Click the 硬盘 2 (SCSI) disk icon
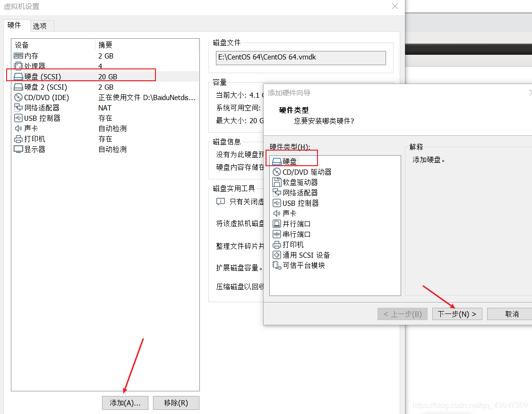 (18, 87)
